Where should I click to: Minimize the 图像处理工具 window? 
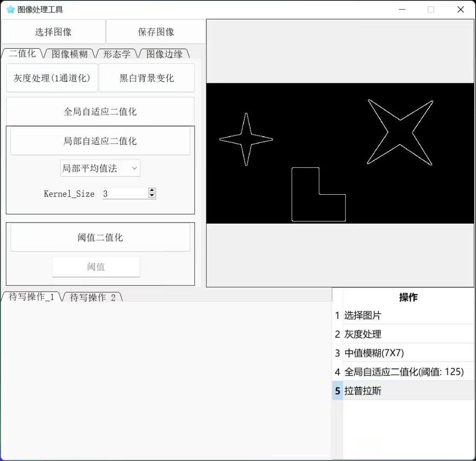coord(402,9)
